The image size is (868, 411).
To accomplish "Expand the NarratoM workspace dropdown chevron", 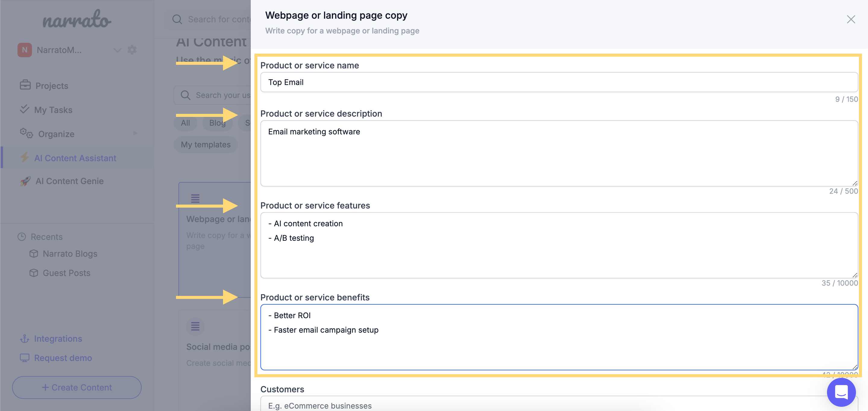I will [x=117, y=50].
